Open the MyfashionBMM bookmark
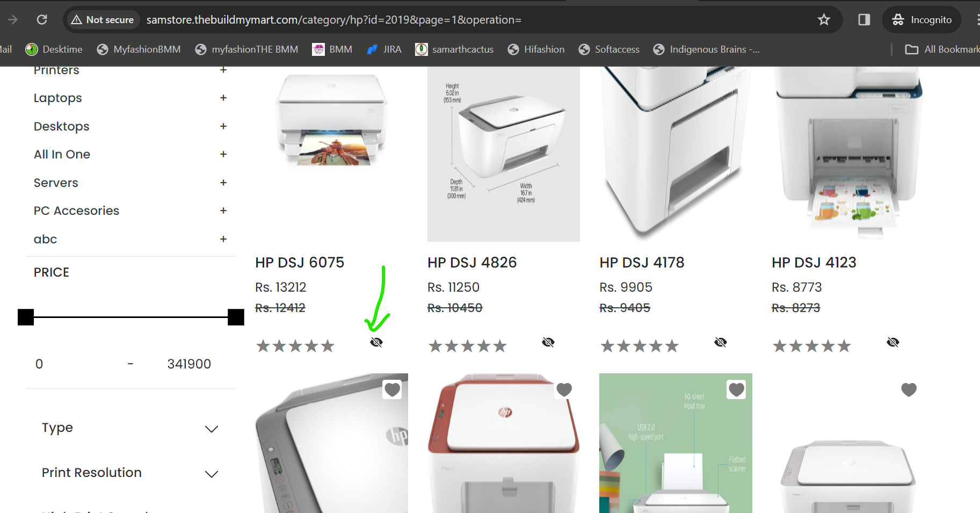The height and width of the screenshot is (513, 980). pos(139,49)
